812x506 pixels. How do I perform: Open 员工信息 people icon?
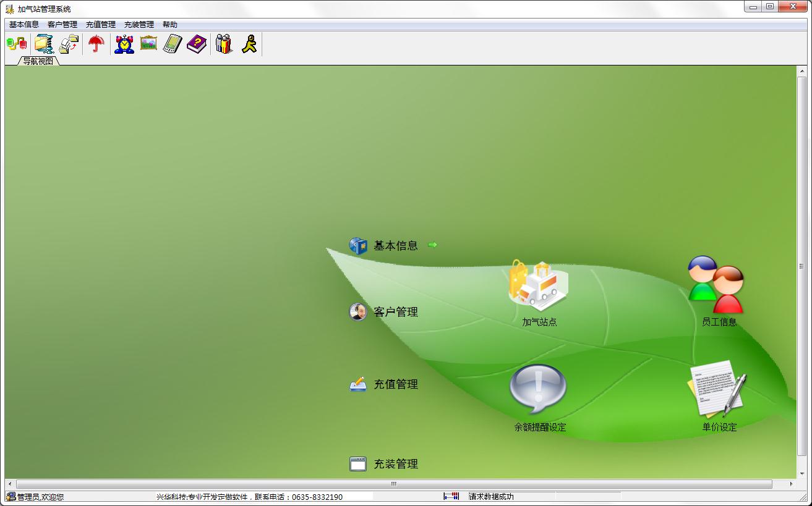(716, 284)
